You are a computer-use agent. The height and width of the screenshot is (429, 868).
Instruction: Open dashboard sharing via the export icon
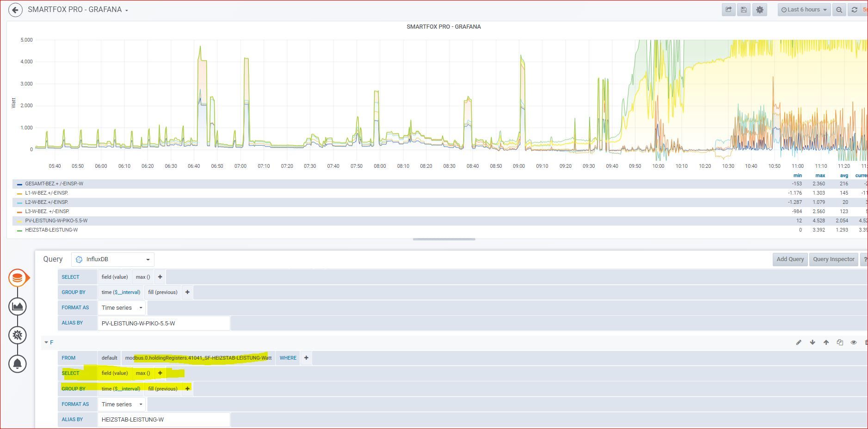(x=728, y=9)
